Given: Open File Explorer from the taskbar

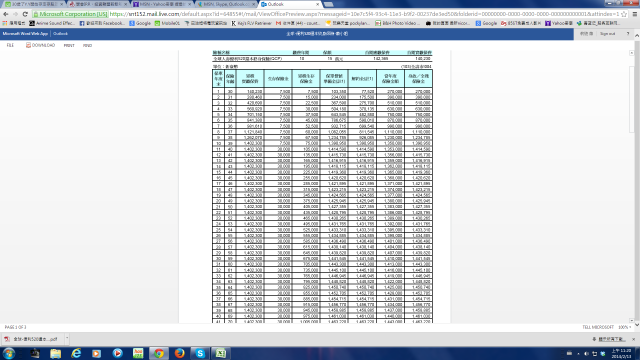Looking at the screenshot, I should coord(56,353).
